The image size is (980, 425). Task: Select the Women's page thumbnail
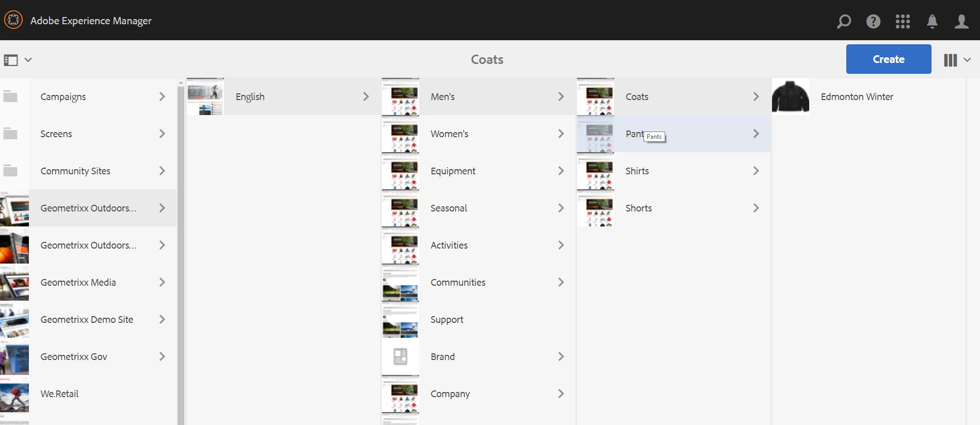[400, 134]
